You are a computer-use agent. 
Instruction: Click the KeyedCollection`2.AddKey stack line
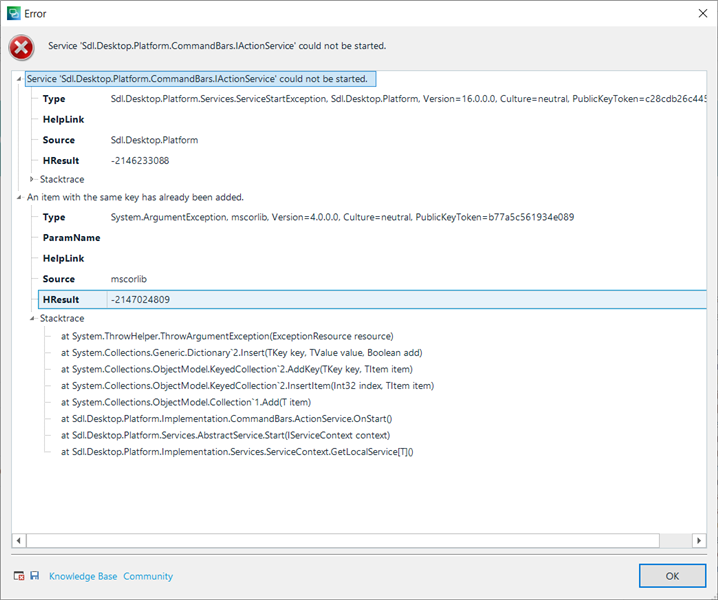click(x=237, y=369)
